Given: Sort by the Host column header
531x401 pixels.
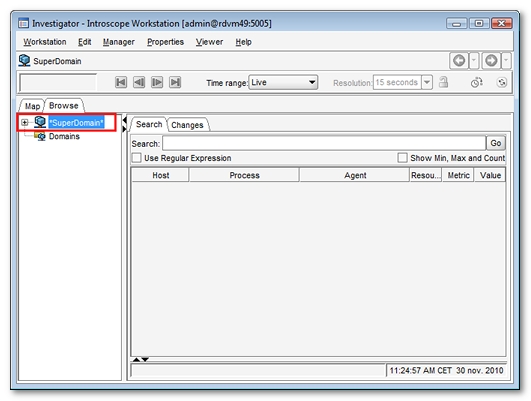Looking at the screenshot, I should click(x=161, y=175).
